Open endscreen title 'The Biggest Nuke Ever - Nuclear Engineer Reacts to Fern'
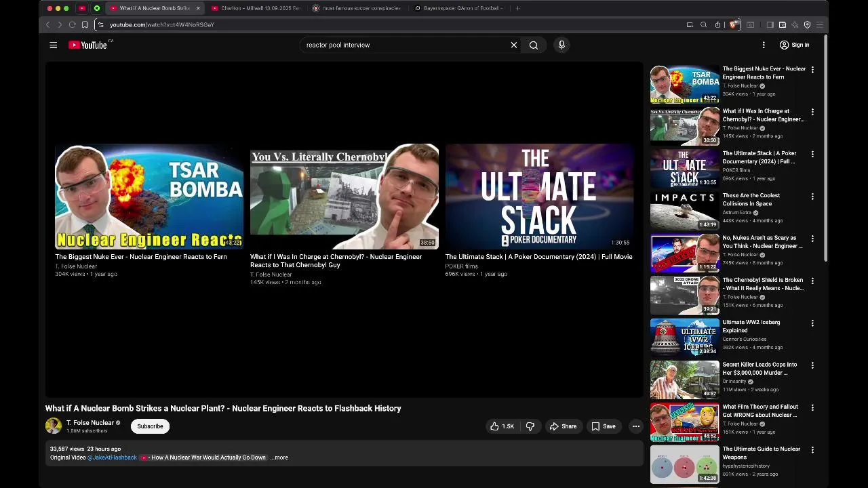 [141, 257]
